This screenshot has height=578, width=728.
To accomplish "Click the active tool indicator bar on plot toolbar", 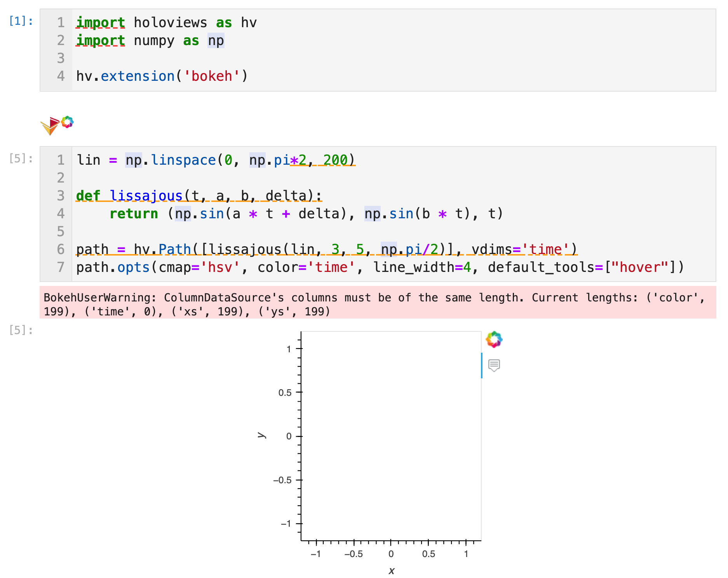I will tap(482, 364).
